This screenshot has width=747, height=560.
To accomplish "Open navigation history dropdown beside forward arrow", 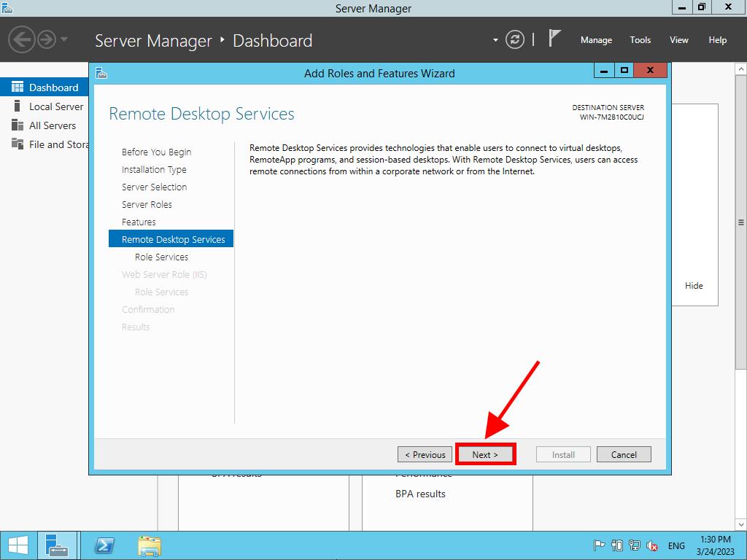I will 64,39.
